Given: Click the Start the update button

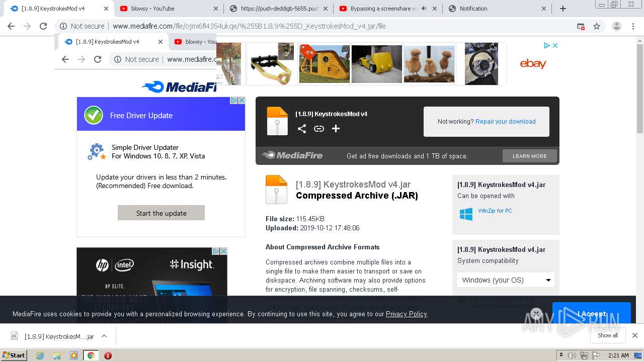Looking at the screenshot, I should tap(161, 213).
